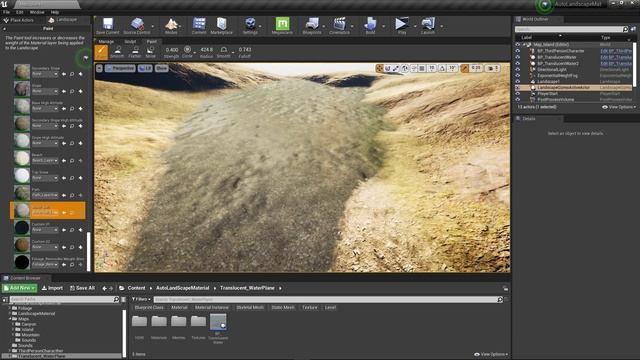
Task: Expand the Maps folder in tree
Action: (x=10, y=319)
